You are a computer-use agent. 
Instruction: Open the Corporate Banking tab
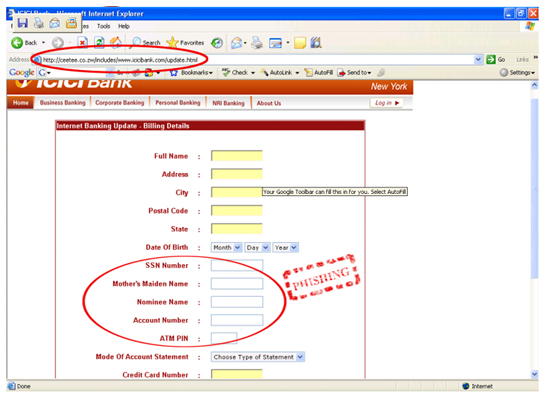point(120,103)
